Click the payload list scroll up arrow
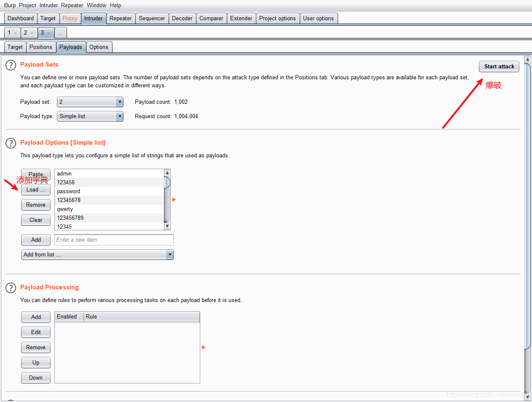This screenshot has width=532, height=402. (167, 173)
